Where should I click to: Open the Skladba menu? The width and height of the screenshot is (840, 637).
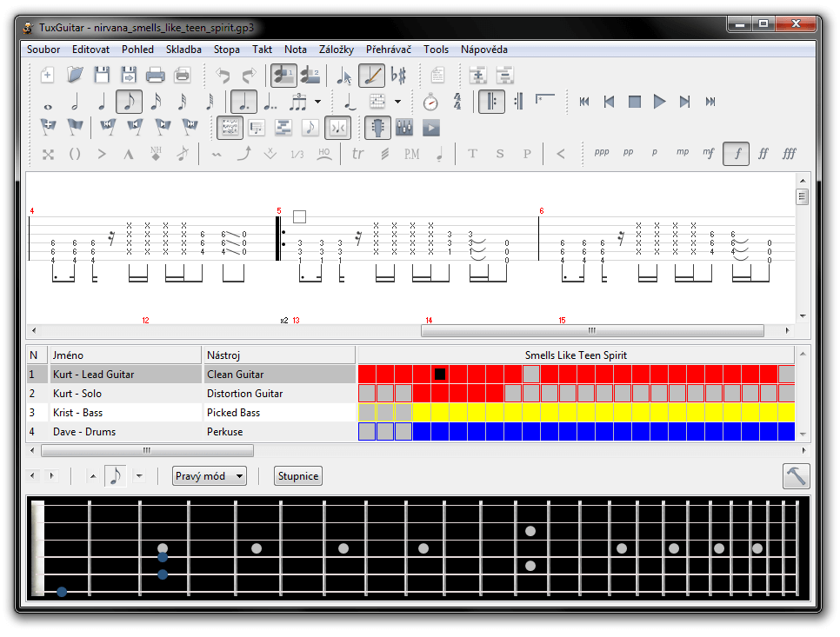pyautogui.click(x=183, y=50)
